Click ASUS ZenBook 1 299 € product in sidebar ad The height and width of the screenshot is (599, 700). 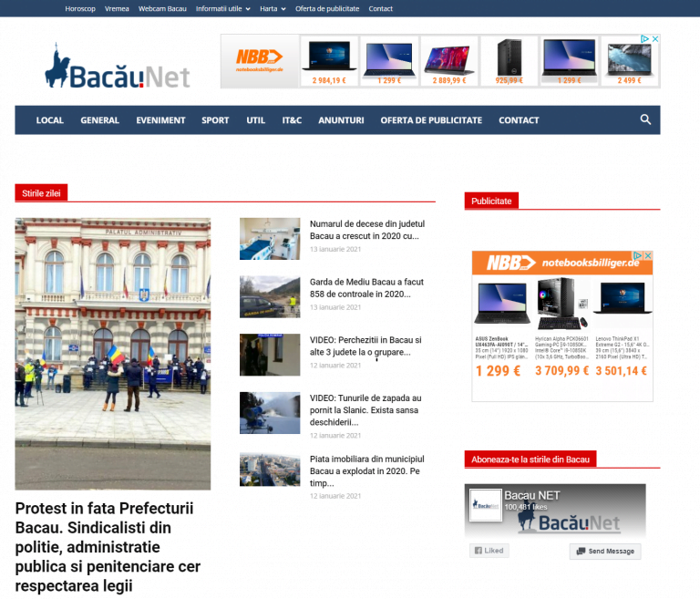(502, 329)
